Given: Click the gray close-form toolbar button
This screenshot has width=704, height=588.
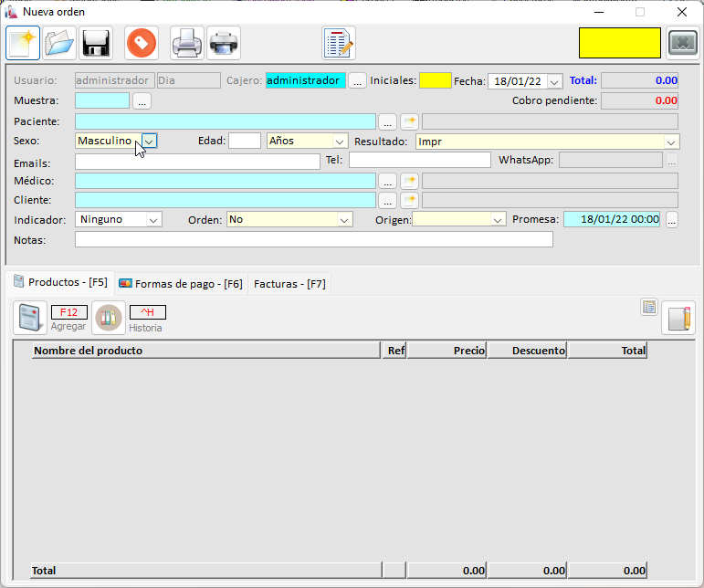Looking at the screenshot, I should [683, 43].
